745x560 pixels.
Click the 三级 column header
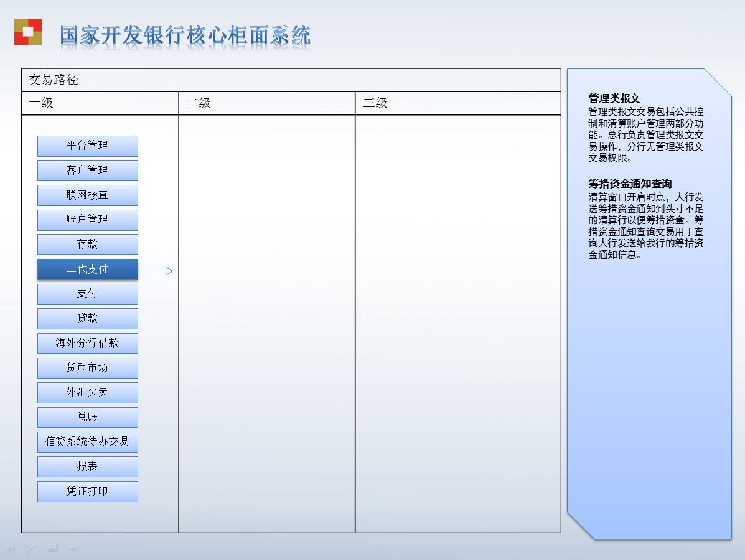click(375, 103)
